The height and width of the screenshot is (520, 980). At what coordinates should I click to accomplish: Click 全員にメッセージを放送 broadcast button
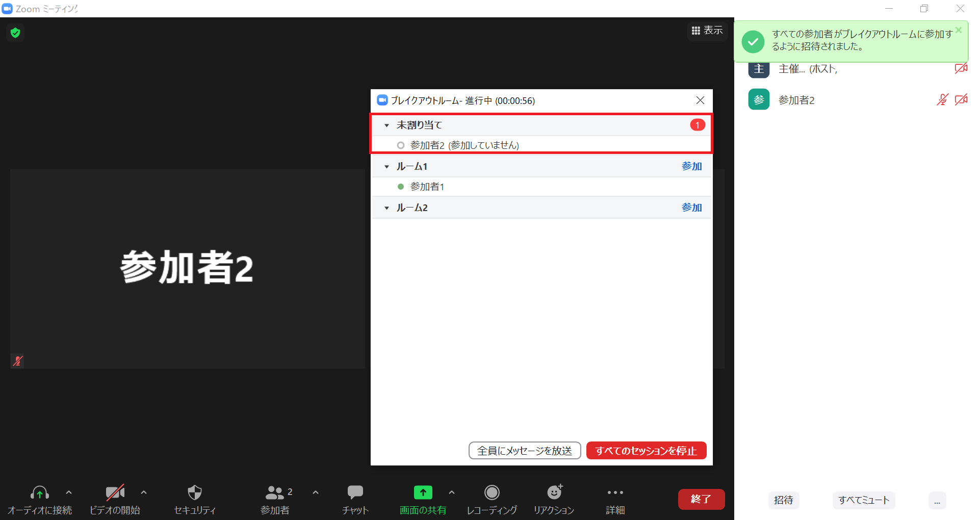[x=525, y=451]
